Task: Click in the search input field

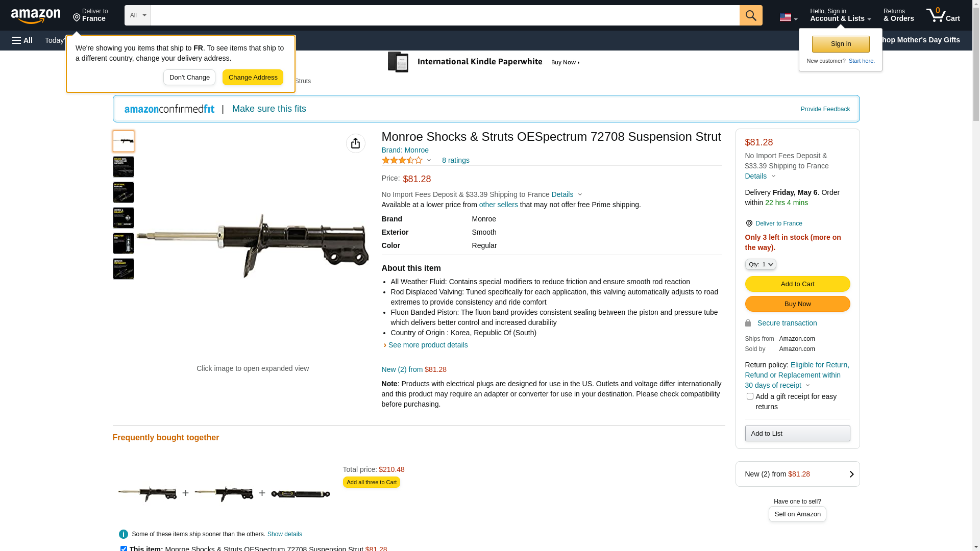Action: click(x=444, y=15)
